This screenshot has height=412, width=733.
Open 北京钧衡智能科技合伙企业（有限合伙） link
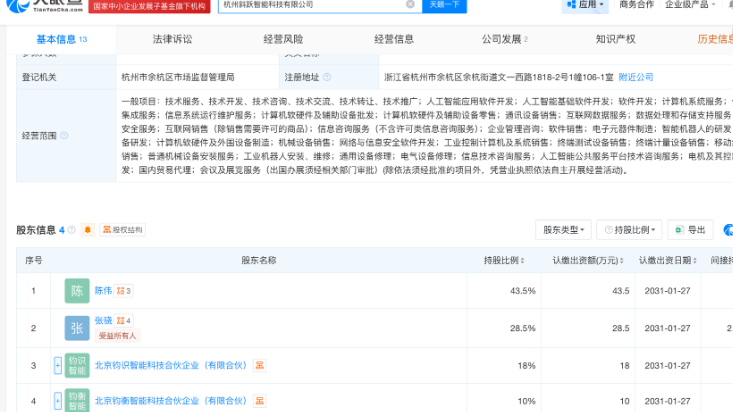[171, 401]
